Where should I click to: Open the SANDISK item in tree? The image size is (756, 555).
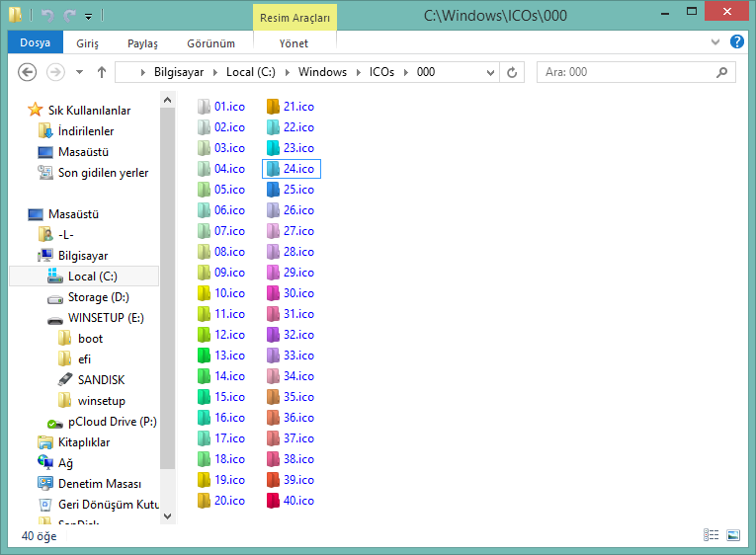pyautogui.click(x=101, y=380)
